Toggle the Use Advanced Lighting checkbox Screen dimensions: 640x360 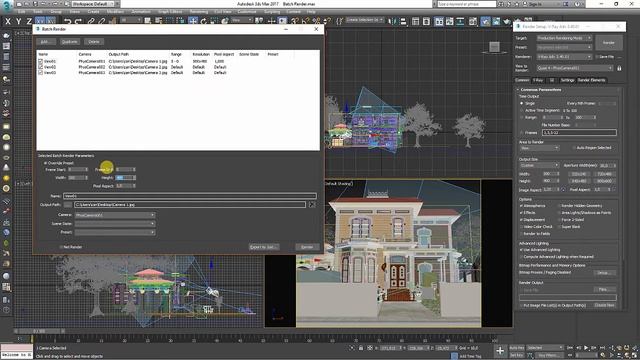522,250
